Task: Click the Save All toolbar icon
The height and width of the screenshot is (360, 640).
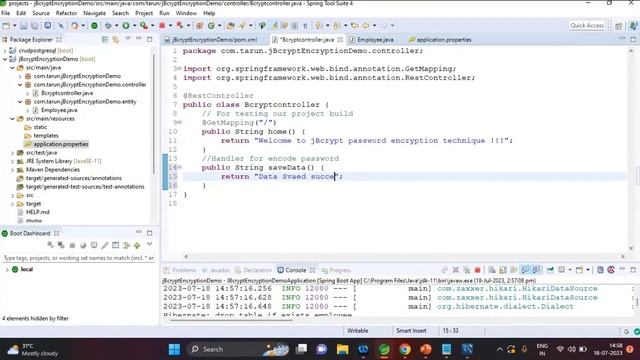Action: tap(35, 26)
